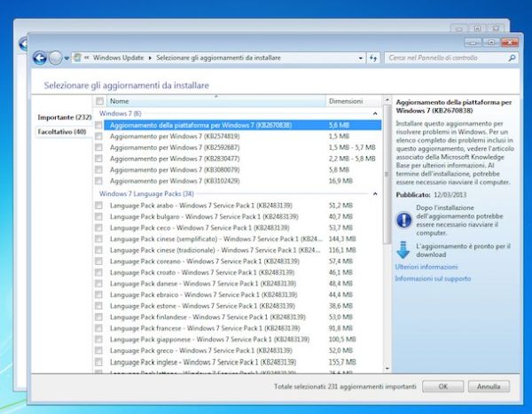The width and height of the screenshot is (532, 414).
Task: Click the Annulla button
Action: click(489, 387)
